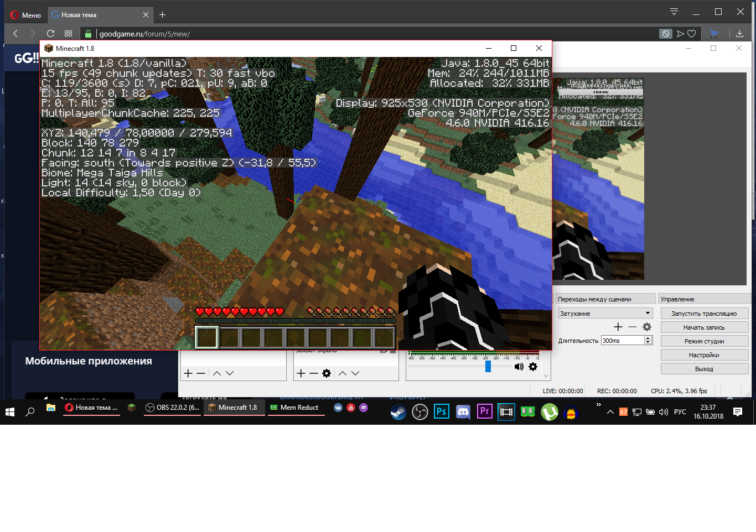The width and height of the screenshot is (756, 532).
Task: Move scene down in OBS list
Action: pyautogui.click(x=230, y=373)
